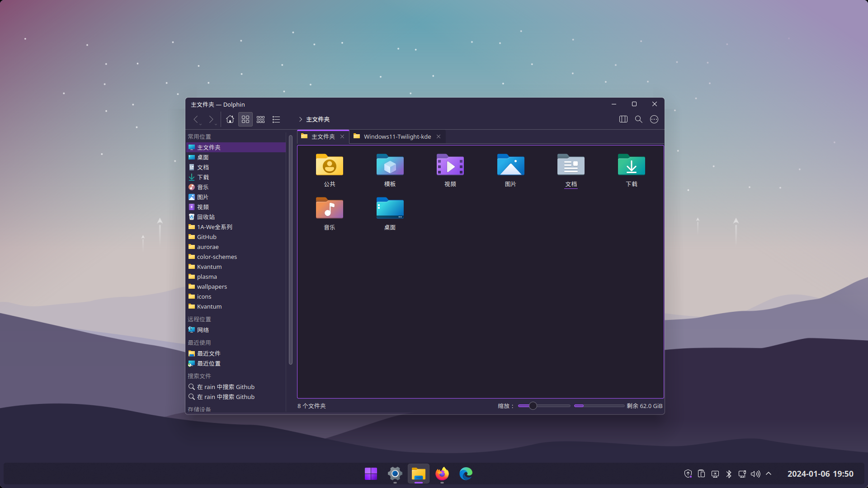This screenshot has height=488, width=868.
Task: Open the volume tray icon
Action: (x=755, y=474)
